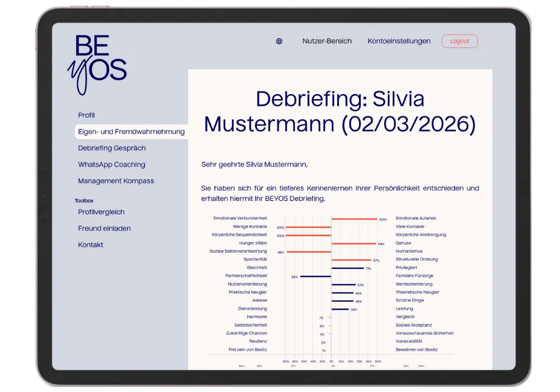Click the red Emotionale Autarkie 100% bar
The image size is (560, 392).
(354, 219)
